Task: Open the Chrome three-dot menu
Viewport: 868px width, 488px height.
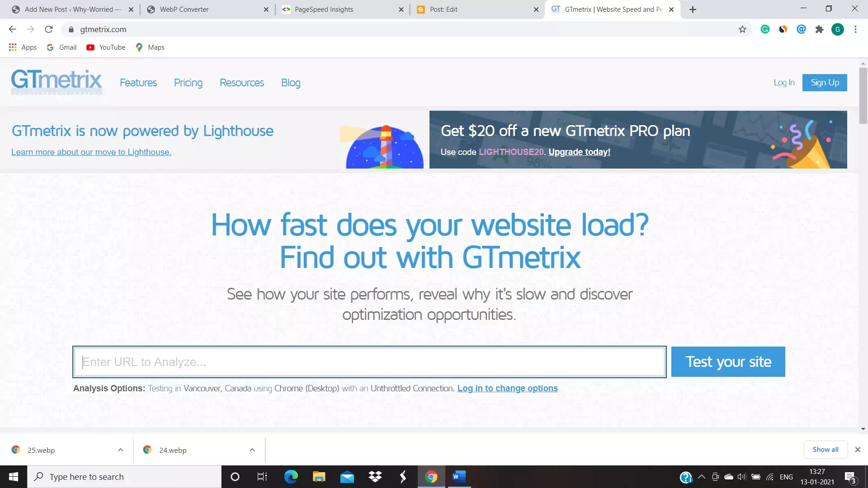Action: tap(855, 29)
